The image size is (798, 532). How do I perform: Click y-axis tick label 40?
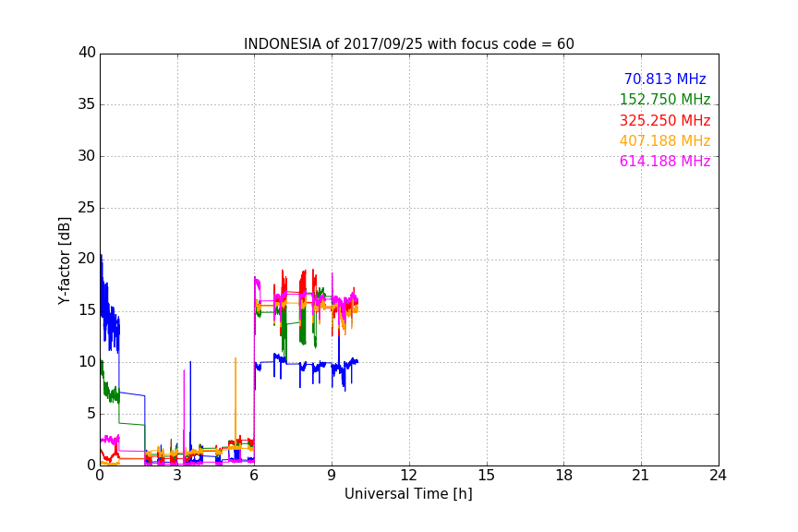point(87,53)
